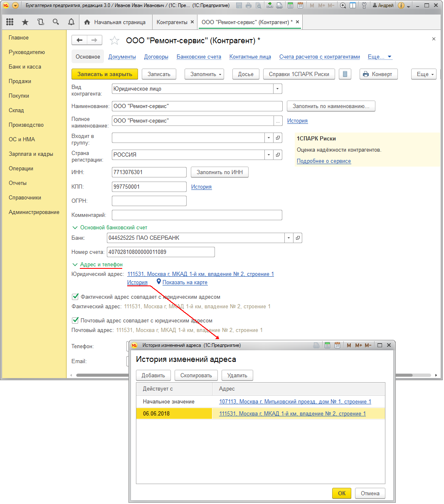
Task: Click Подробнее о сервисе link
Action: point(324,161)
